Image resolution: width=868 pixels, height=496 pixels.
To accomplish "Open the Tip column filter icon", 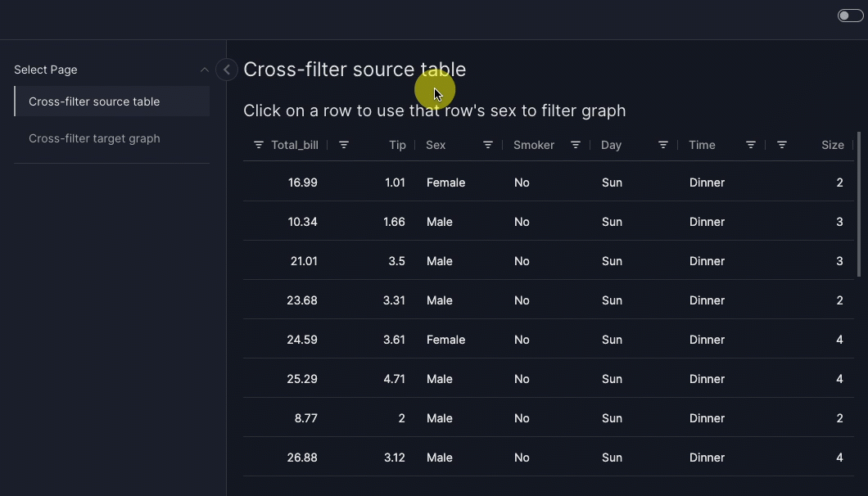I will pos(344,145).
